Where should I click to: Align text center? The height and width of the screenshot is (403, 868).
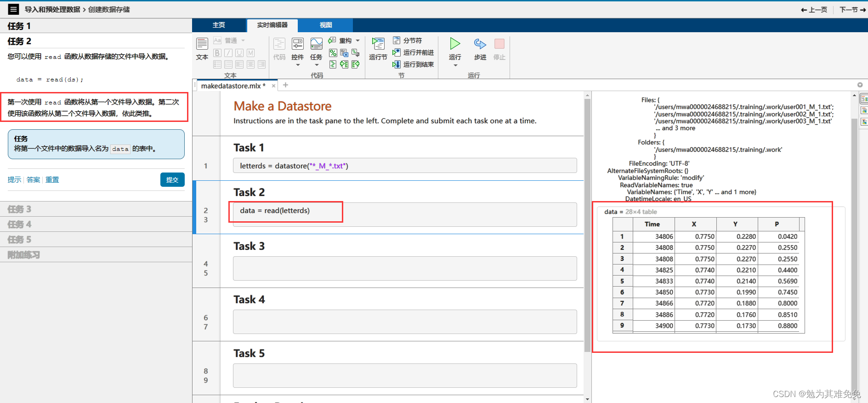(250, 64)
